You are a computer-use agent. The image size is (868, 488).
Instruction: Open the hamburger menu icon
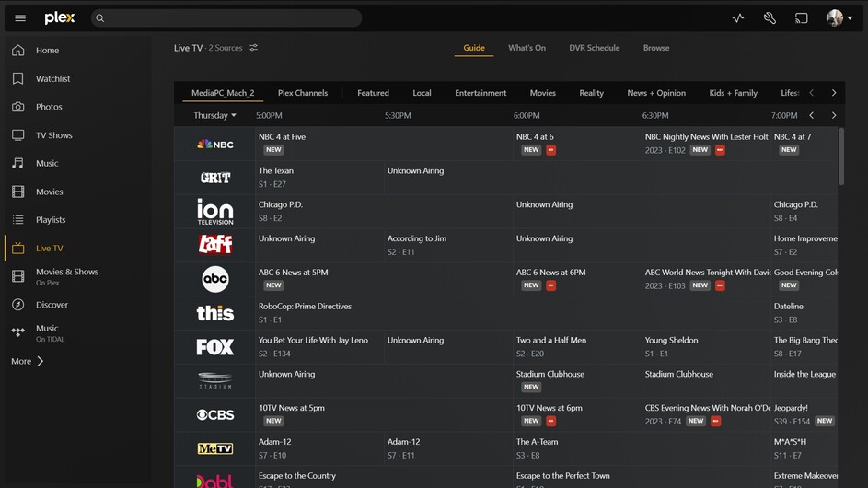20,18
